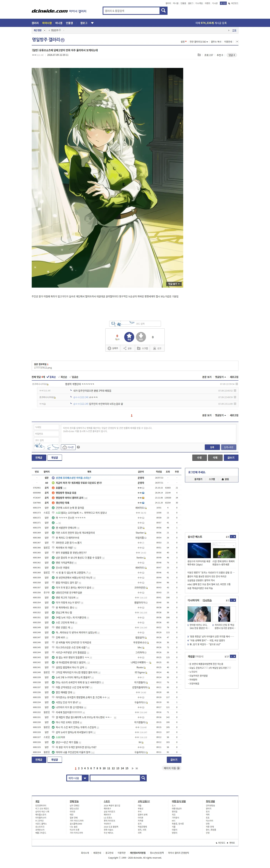Click the 페이지 이동 button
This screenshot has height=868, width=270.
[172, 768]
